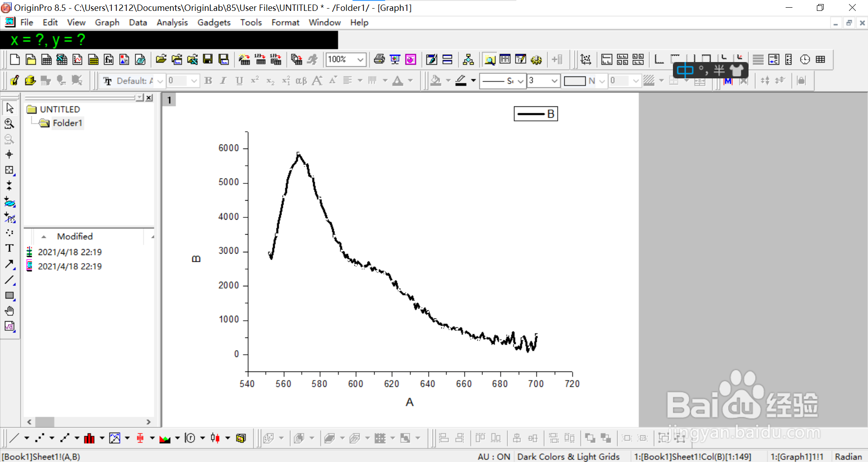Open an existing project file
Viewport: 868px width, 462px height.
pyautogui.click(x=161, y=59)
